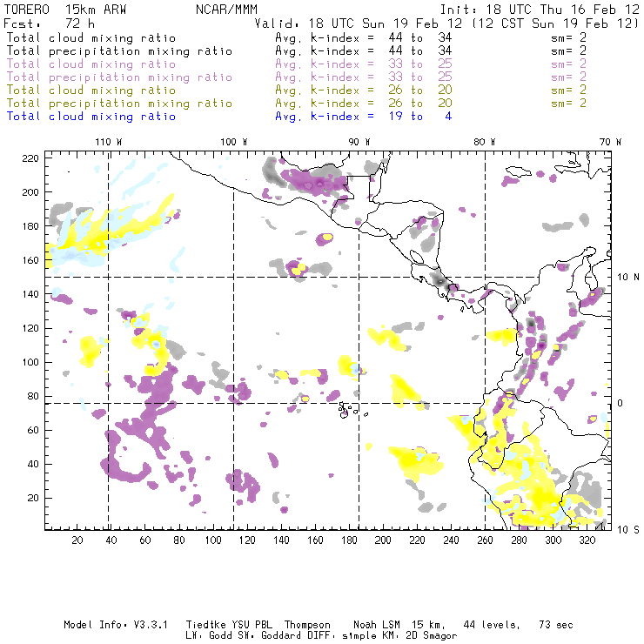Click the "80 W" longitude label
The image size is (644, 644).
pyautogui.click(x=485, y=142)
